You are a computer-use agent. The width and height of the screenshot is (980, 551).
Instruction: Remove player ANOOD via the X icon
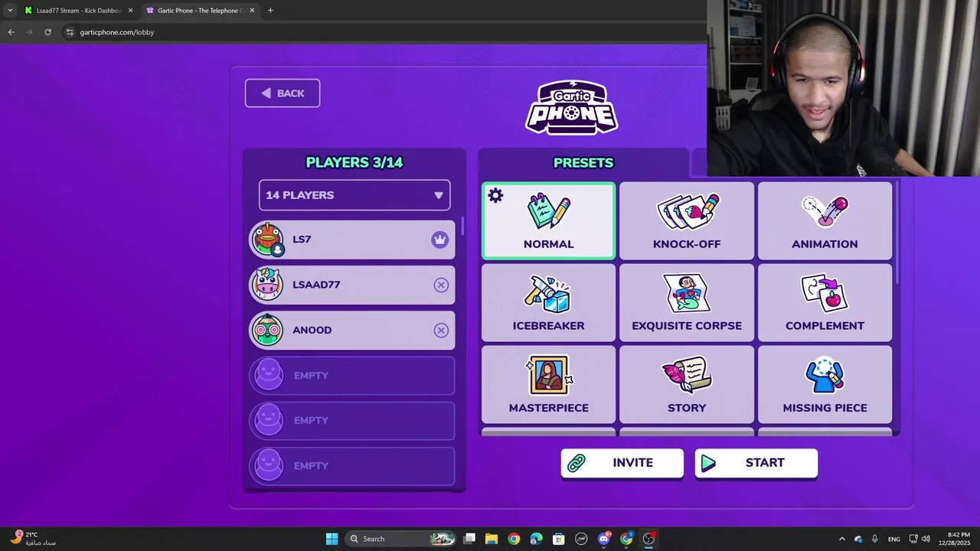tap(441, 331)
